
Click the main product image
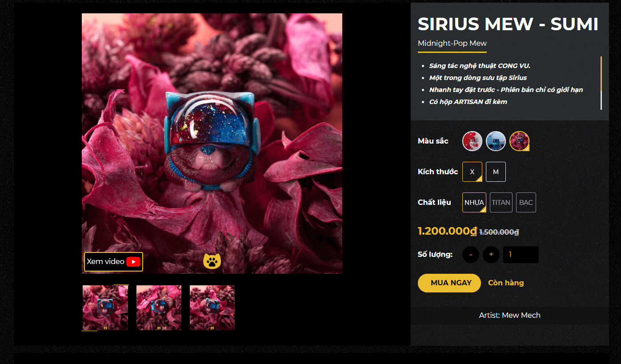[x=212, y=144]
